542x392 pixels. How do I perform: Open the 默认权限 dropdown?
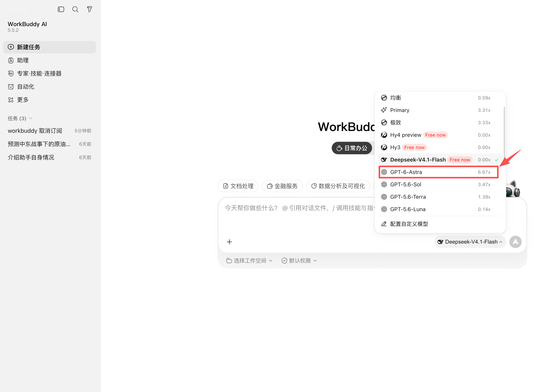[299, 261]
